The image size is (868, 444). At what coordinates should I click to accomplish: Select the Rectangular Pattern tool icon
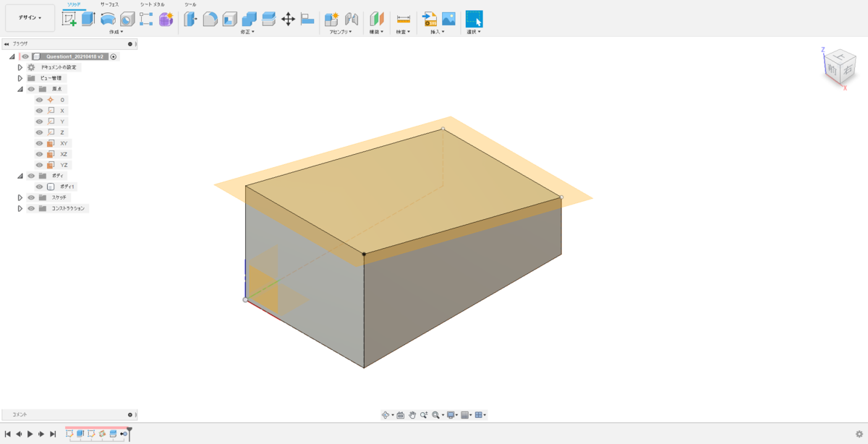[146, 19]
